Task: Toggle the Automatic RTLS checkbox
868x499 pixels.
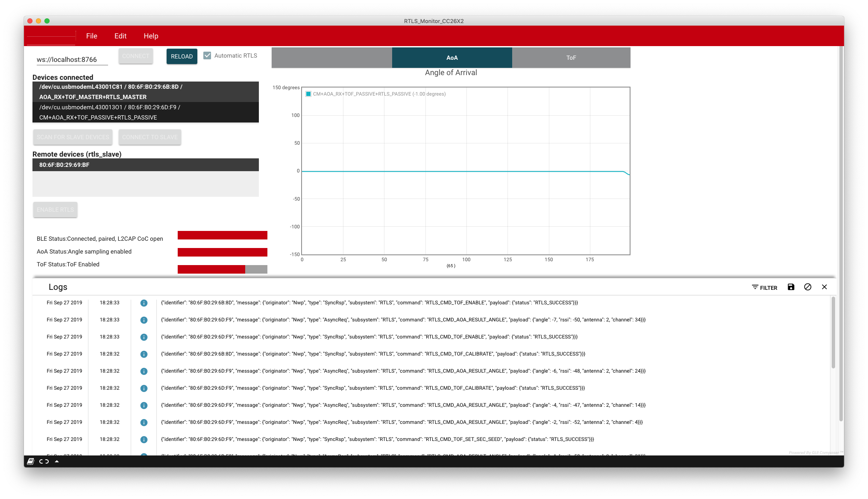Action: coord(207,55)
